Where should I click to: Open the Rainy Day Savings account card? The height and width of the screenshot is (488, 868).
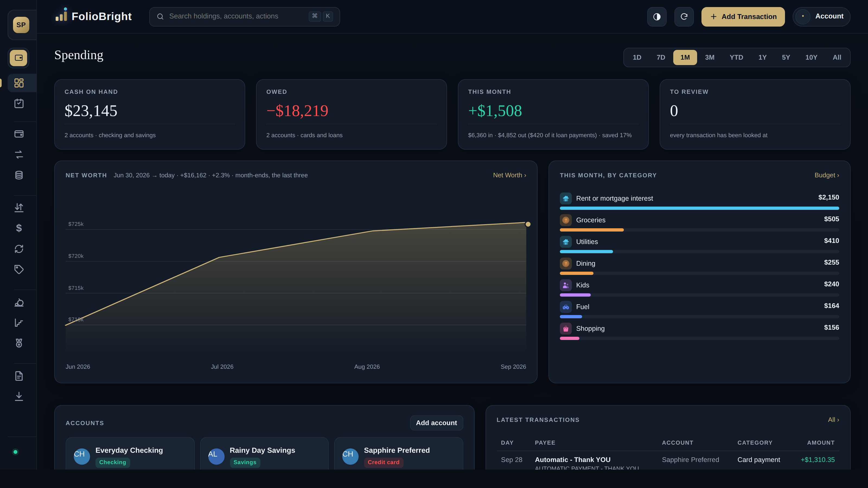point(264,454)
